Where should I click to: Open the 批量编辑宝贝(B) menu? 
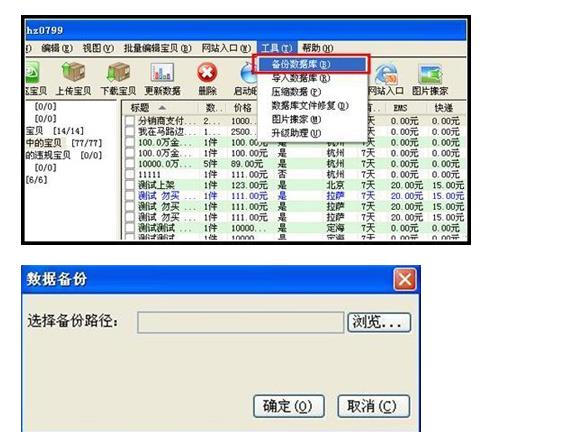pos(157,48)
